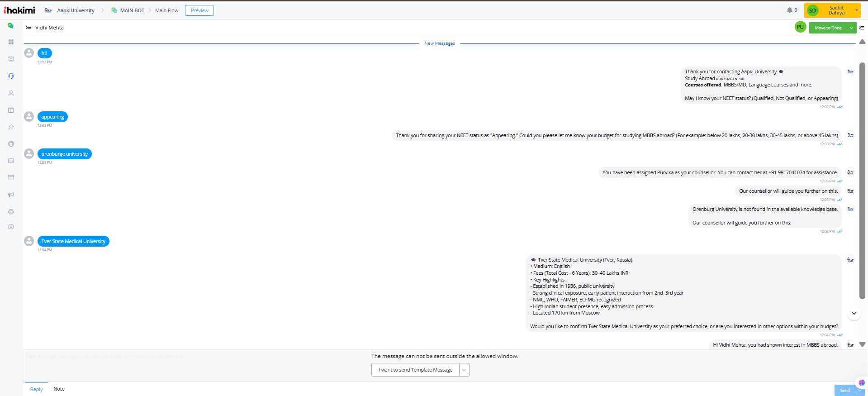Image resolution: width=868 pixels, height=396 pixels.
Task: Open the speech bubble icon at sidebar bottom
Action: pos(11,227)
